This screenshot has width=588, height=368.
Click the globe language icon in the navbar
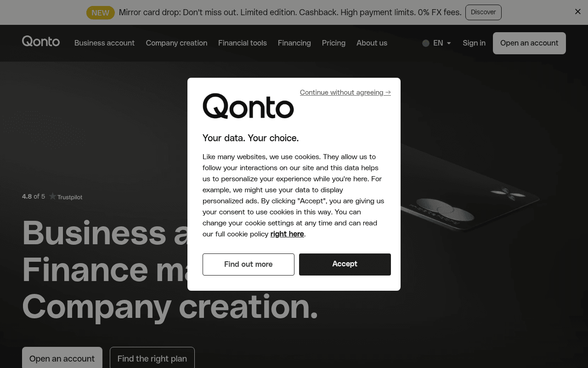click(426, 43)
